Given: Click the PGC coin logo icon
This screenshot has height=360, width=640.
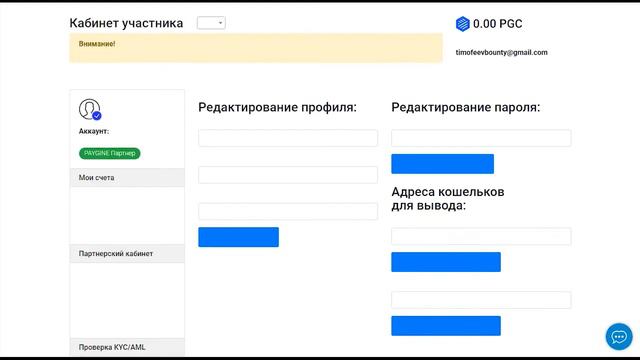Looking at the screenshot, I should 462,24.
